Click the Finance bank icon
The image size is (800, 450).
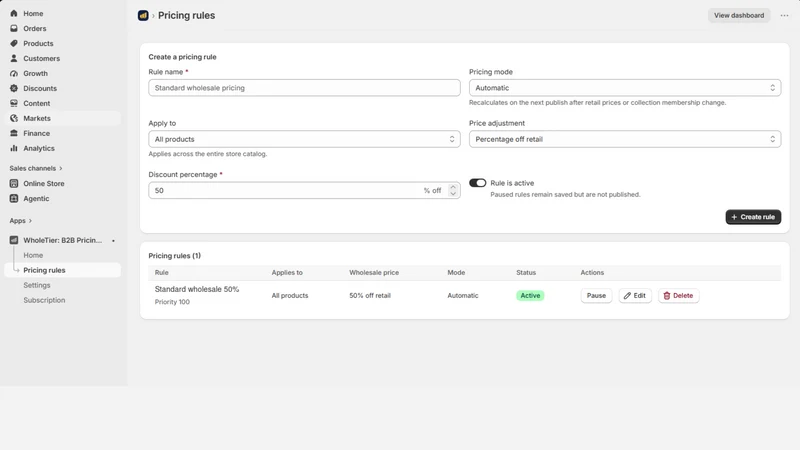pos(14,133)
